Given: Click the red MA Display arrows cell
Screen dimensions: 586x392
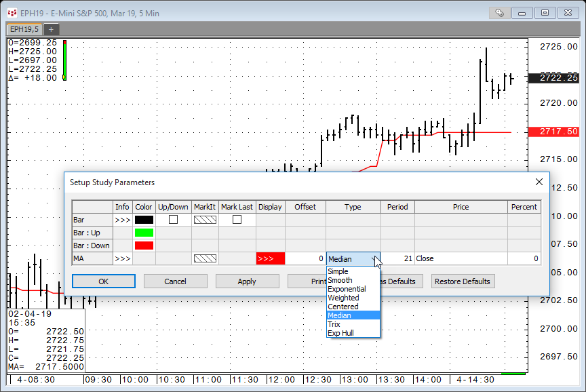Looking at the screenshot, I should (270, 258).
